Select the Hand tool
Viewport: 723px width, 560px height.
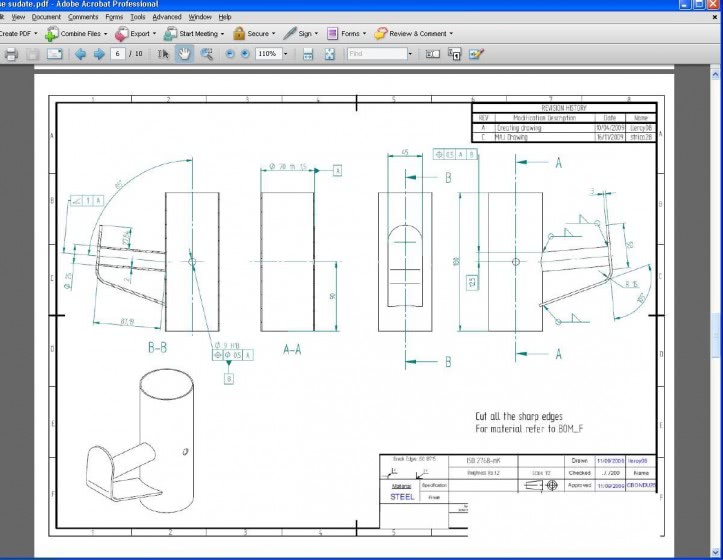tap(185, 54)
